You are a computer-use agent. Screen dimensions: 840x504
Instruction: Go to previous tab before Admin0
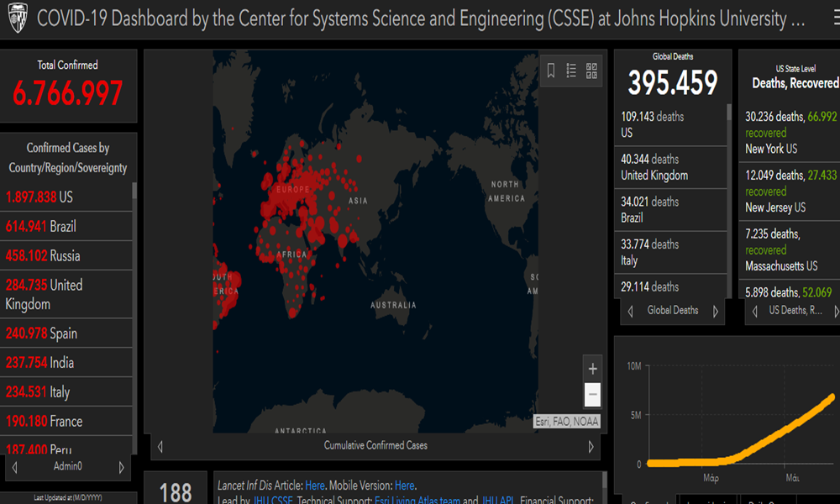coord(15,467)
